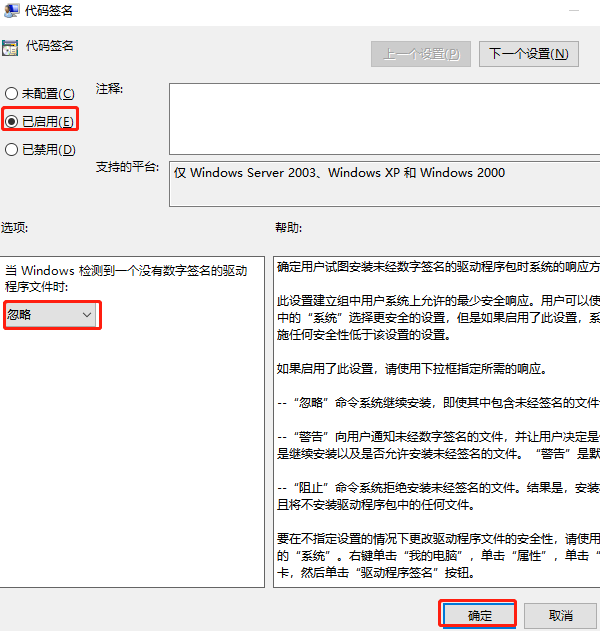Click the 帮助: section label
Image resolution: width=600 pixels, height=631 pixels.
pyautogui.click(x=288, y=228)
